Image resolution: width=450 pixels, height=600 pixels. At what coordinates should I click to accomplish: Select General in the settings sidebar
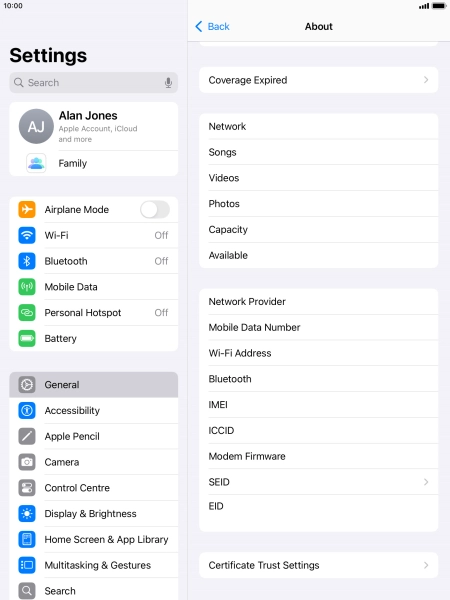[x=94, y=385]
